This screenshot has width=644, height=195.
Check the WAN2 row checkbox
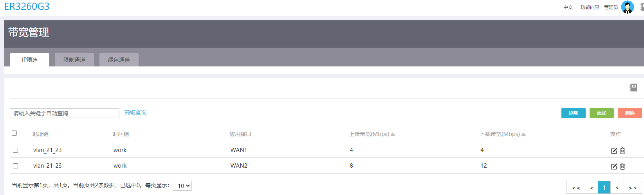point(16,166)
